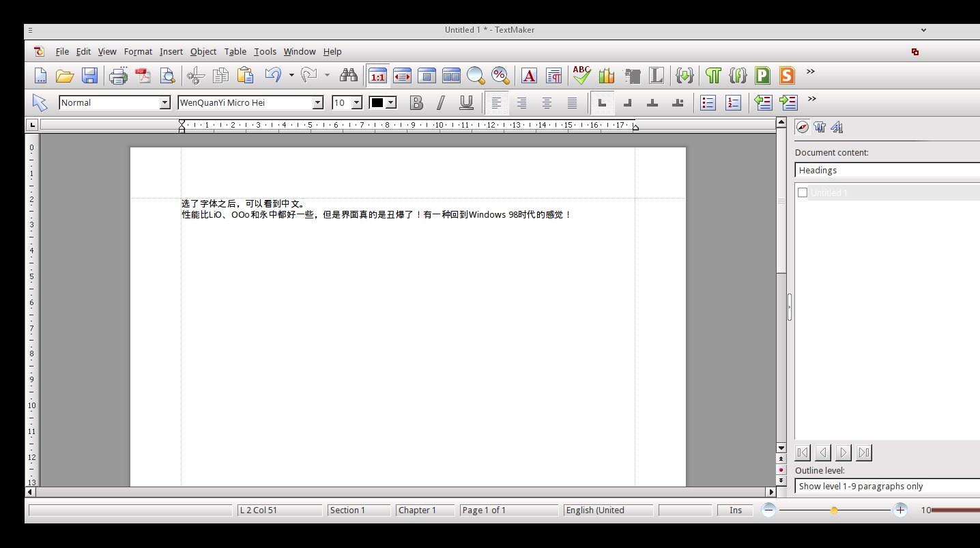Screen dimensions: 980x548
Task: Click the L frame icon
Action: 656,75
